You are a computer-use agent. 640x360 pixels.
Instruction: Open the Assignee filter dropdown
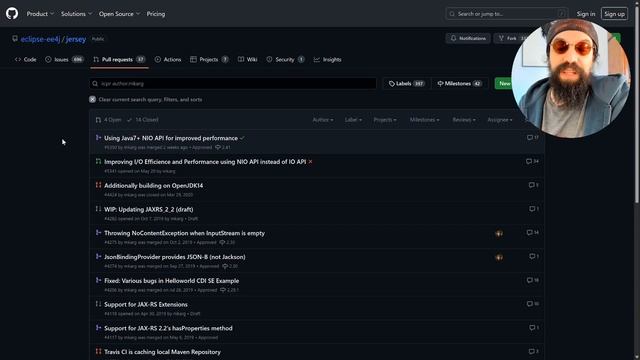coord(500,120)
